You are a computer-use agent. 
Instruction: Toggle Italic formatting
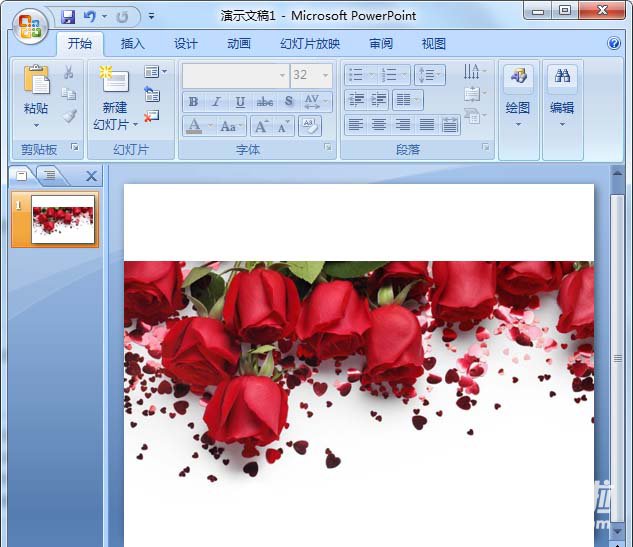point(217,102)
